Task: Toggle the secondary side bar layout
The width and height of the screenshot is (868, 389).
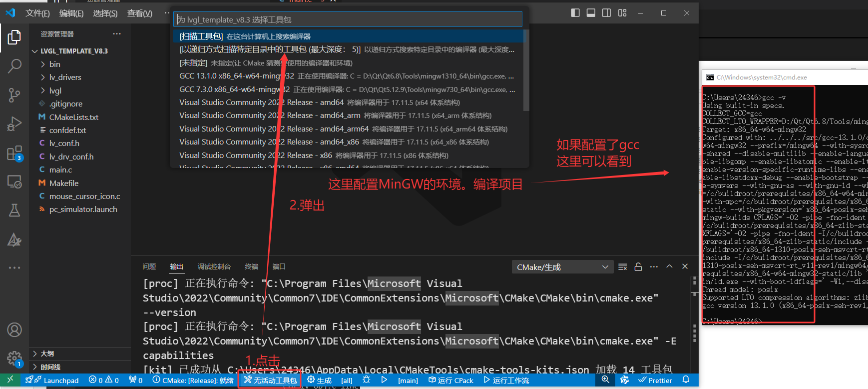Action: (606, 13)
